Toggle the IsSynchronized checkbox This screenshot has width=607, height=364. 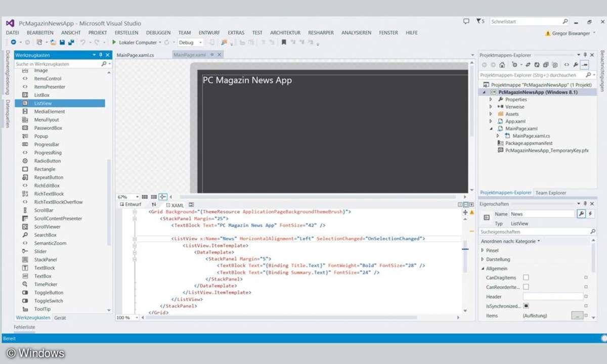pyautogui.click(x=526, y=306)
